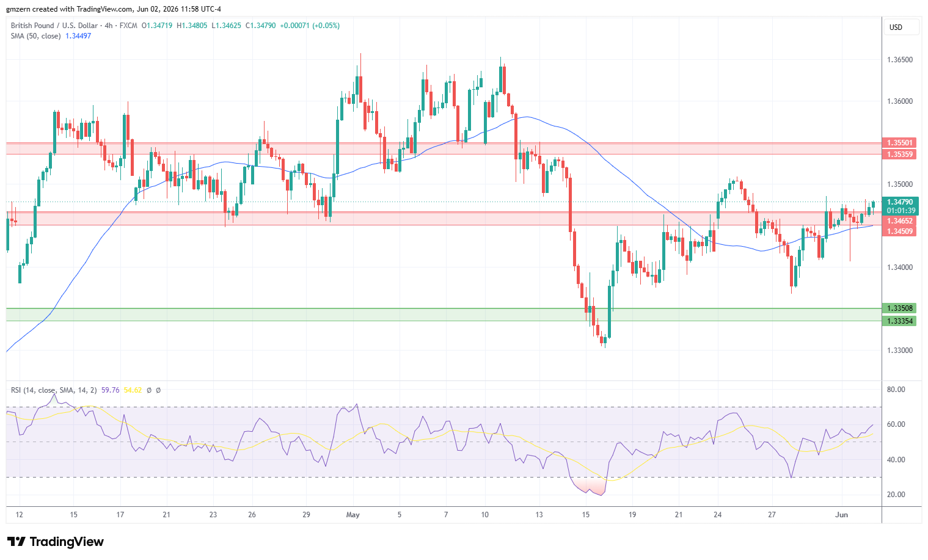
Task: Click the low price L1.34625
Action: coord(226,26)
